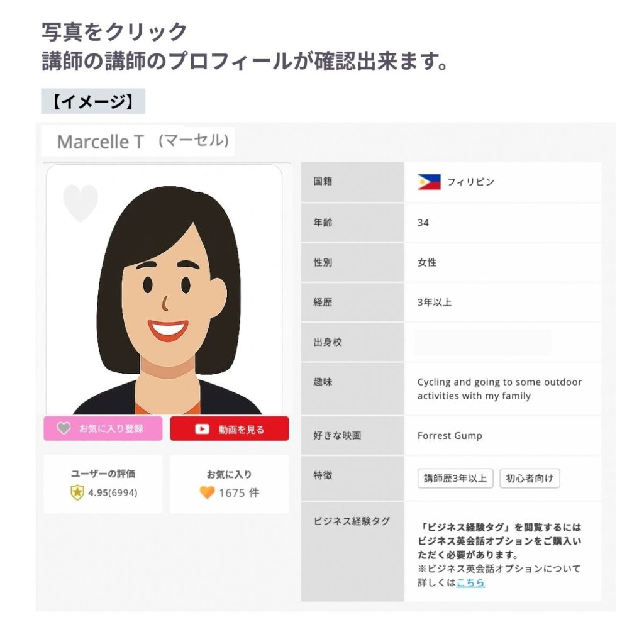
Task: Click the orange heart favorites icon
Action: (x=207, y=492)
